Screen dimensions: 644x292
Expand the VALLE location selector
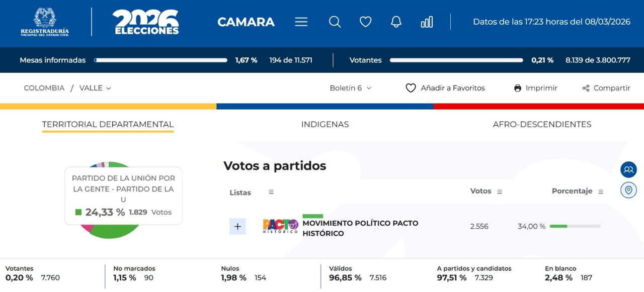95,88
